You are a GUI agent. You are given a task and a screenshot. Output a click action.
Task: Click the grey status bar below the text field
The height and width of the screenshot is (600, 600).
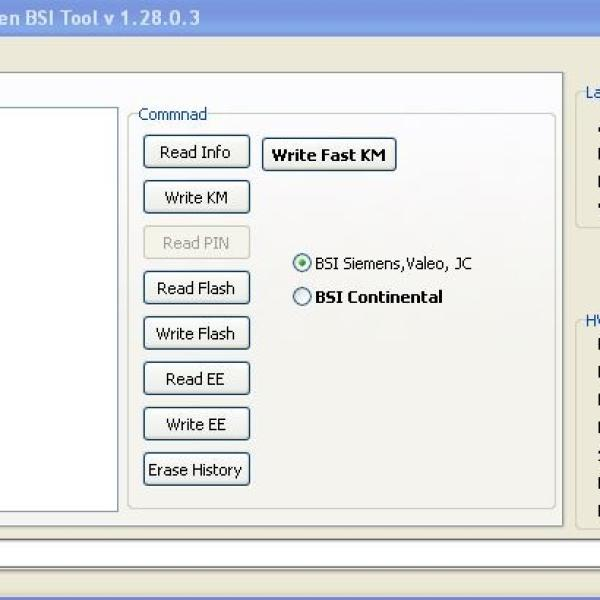(300, 579)
